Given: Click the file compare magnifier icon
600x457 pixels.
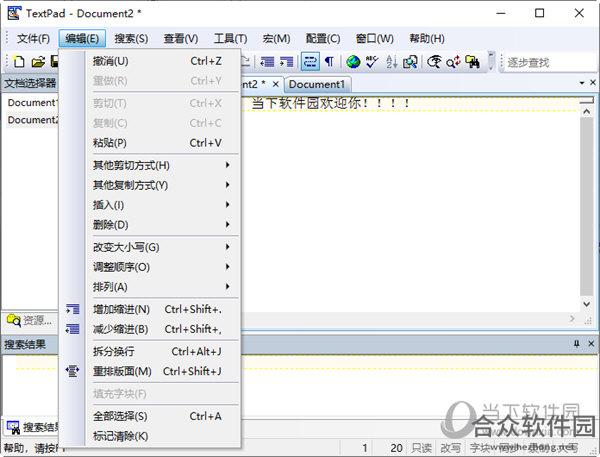Looking at the screenshot, I should tap(410, 62).
